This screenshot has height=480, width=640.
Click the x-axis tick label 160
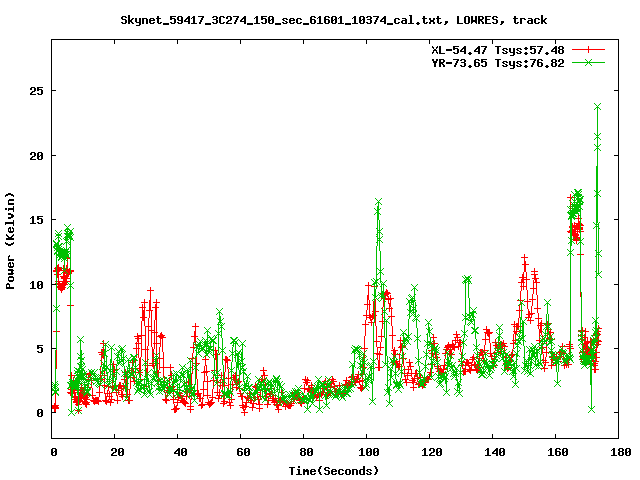click(x=558, y=452)
